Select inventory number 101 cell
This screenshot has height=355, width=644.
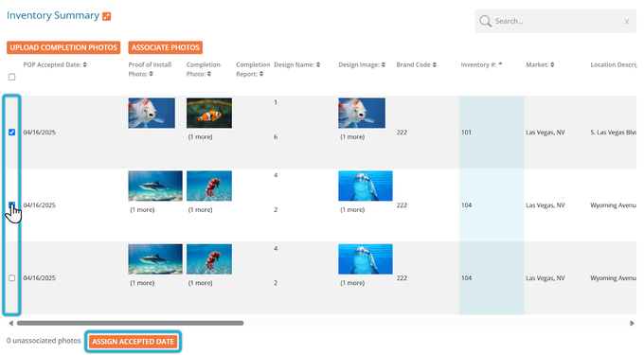coord(492,133)
